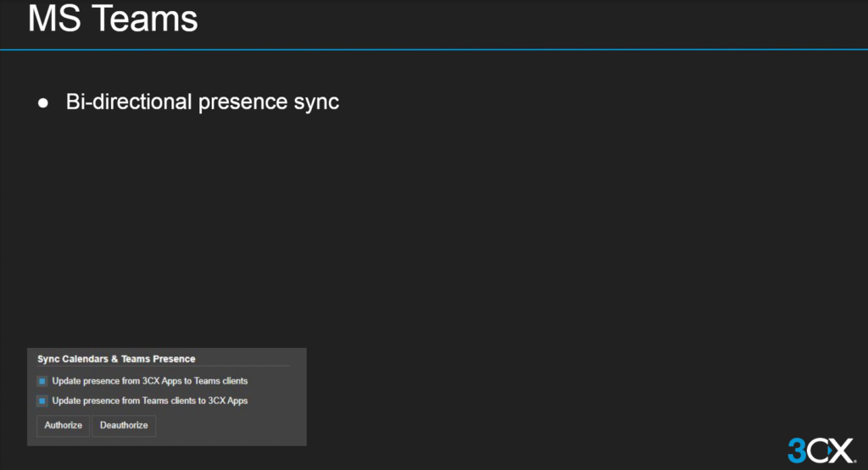The height and width of the screenshot is (470, 868).
Task: Click the blue divider line under the title
Action: coord(434,49)
